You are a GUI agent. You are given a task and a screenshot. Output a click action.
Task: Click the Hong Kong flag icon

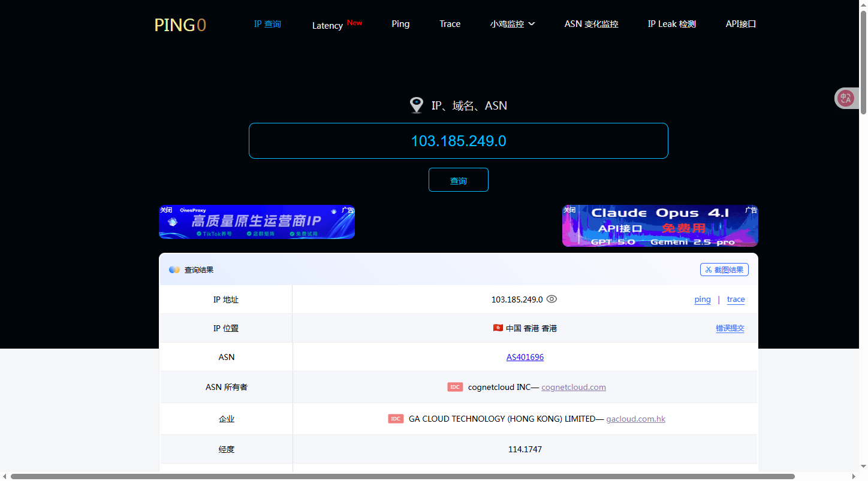[498, 328]
